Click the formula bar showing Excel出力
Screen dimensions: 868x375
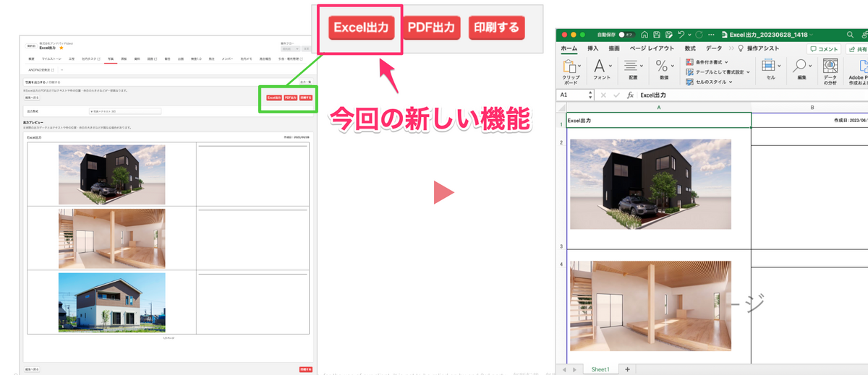(x=752, y=95)
